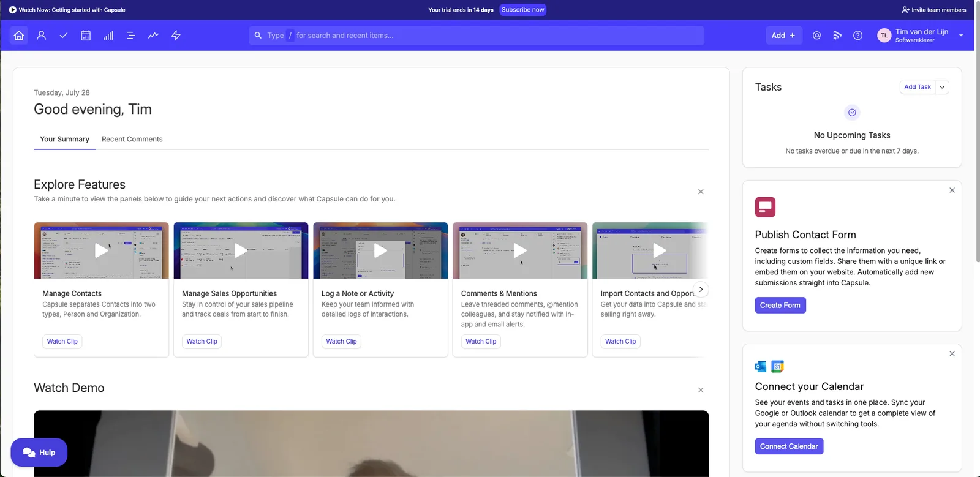Play the Comments & Mentions video clip

520,250
